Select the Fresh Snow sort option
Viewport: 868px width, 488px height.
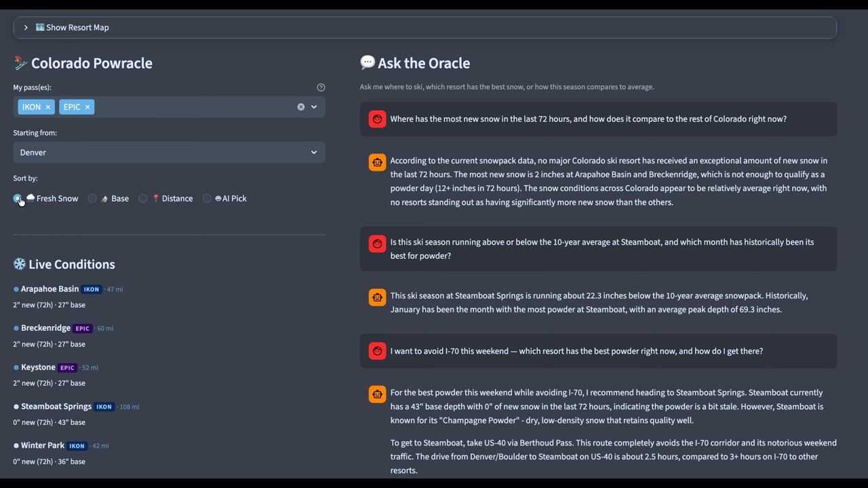click(x=18, y=199)
